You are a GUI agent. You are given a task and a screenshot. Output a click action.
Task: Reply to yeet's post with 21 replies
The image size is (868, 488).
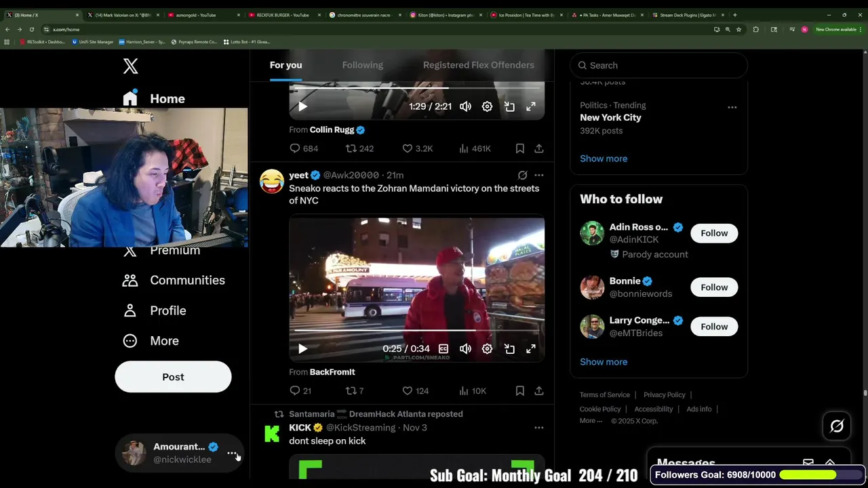pyautogui.click(x=300, y=391)
